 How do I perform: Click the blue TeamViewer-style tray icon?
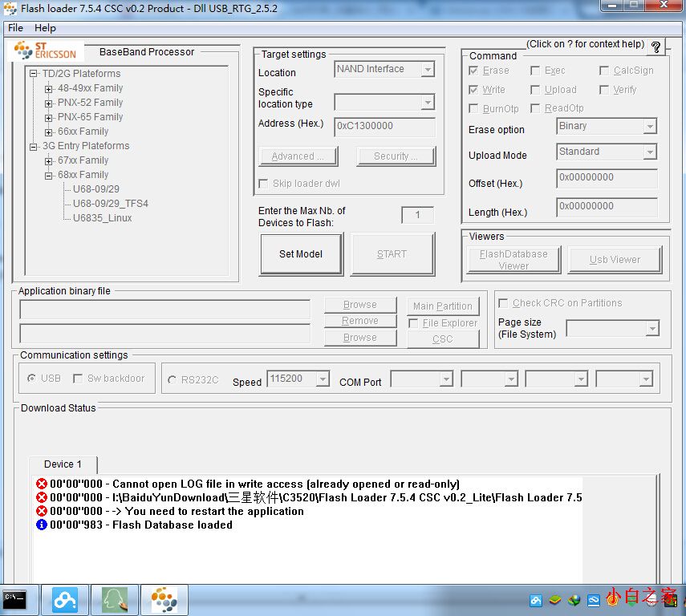pos(593,601)
